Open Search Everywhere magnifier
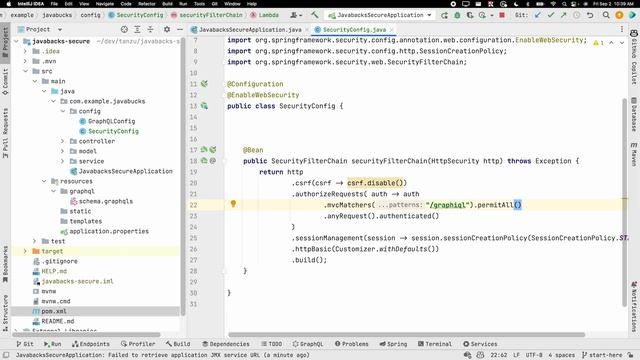The image size is (640, 360). 606,15
